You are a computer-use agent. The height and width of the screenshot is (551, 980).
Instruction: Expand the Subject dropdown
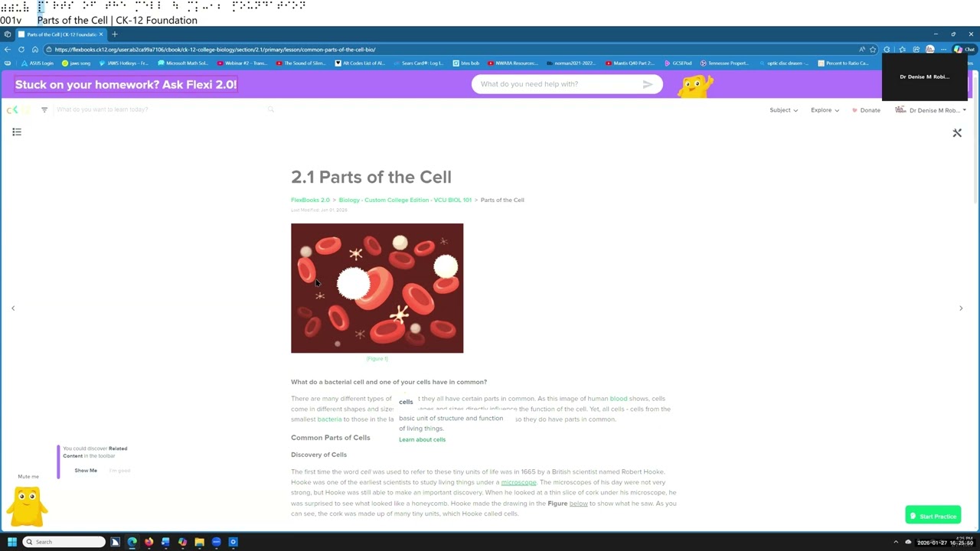click(x=784, y=110)
